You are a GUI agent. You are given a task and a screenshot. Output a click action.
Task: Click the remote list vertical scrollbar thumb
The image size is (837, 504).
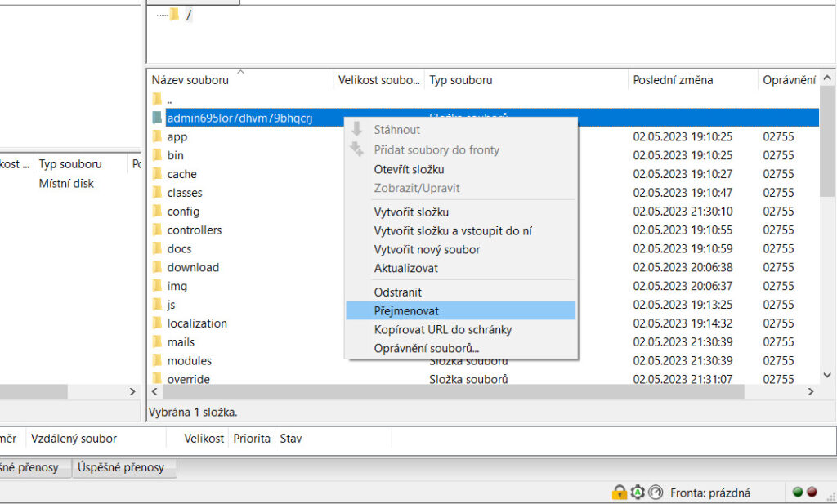pos(827,140)
